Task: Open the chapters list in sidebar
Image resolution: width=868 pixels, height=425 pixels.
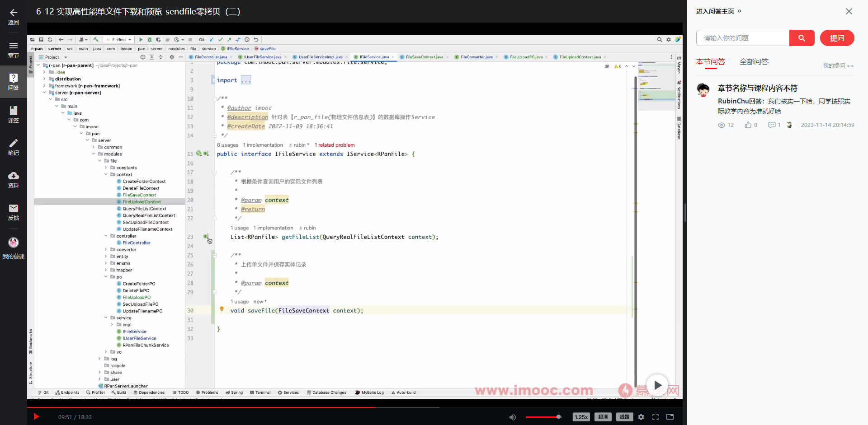Action: (13, 49)
